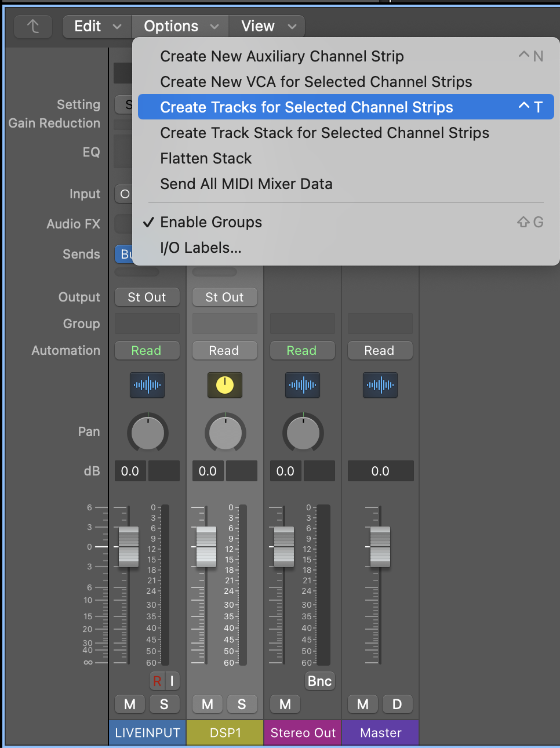Open the Edit dropdown menu
Viewport: 560px width, 748px height.
97,26
